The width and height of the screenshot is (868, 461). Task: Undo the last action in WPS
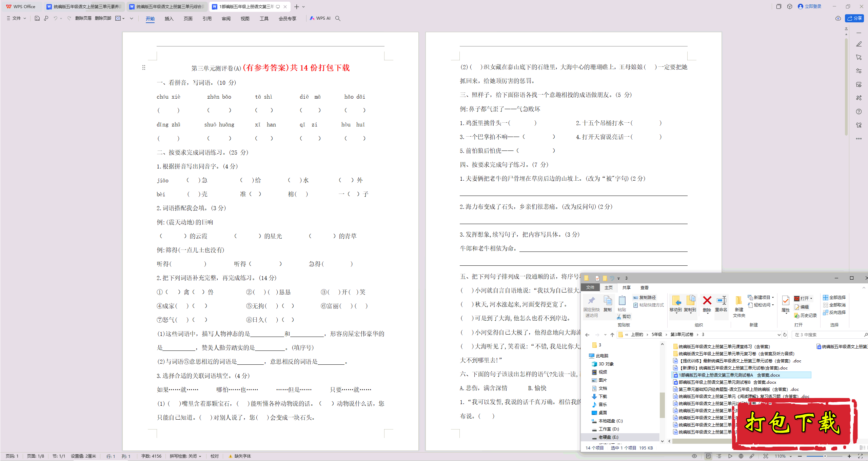coord(55,18)
